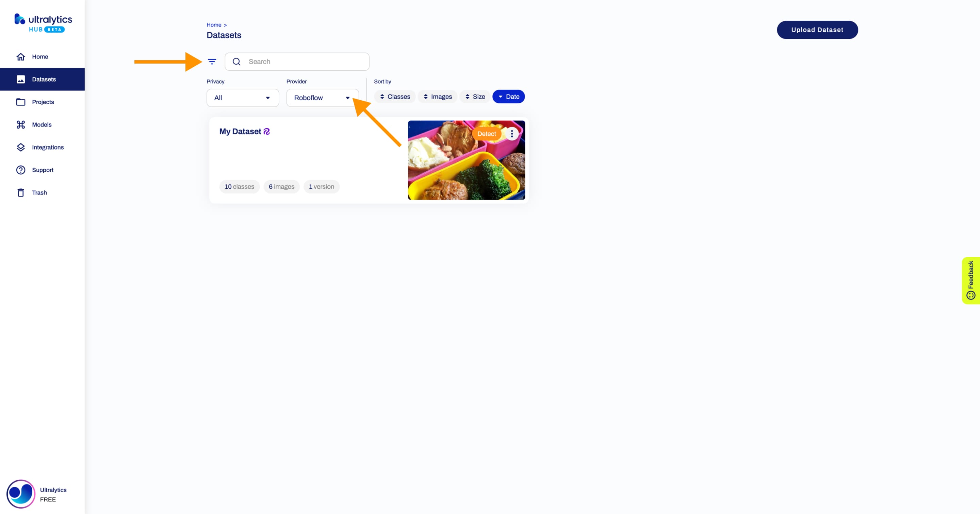The width and height of the screenshot is (980, 514).
Task: Click the Upload Dataset button
Action: pos(817,30)
